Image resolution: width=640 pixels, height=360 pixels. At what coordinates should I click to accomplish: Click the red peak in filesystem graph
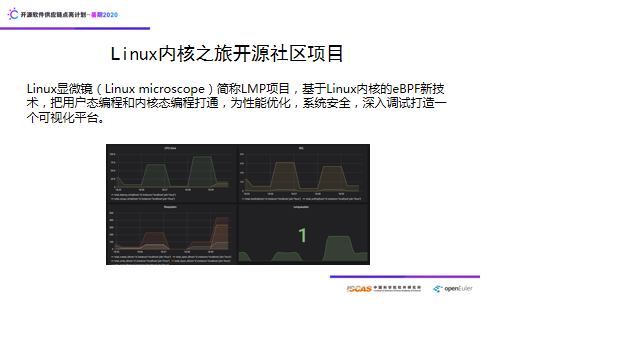(222, 233)
